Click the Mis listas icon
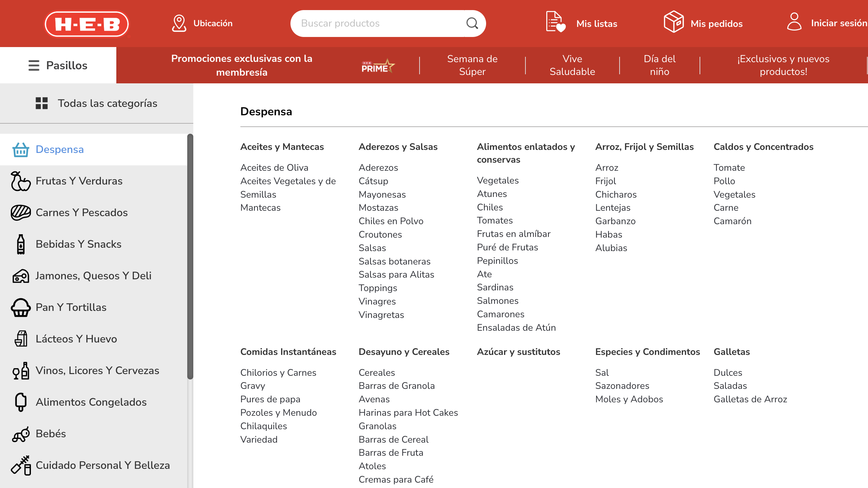This screenshot has width=868, height=488. pyautogui.click(x=555, y=22)
